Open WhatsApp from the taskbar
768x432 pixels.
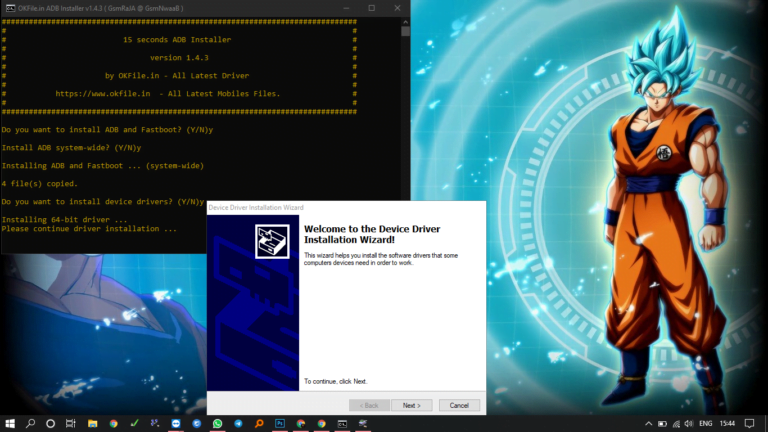pos(217,423)
